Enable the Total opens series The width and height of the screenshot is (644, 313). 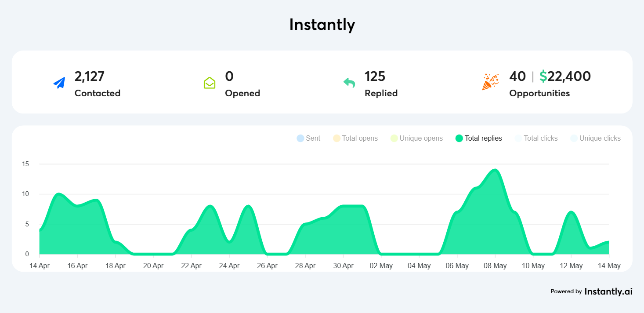(x=360, y=138)
